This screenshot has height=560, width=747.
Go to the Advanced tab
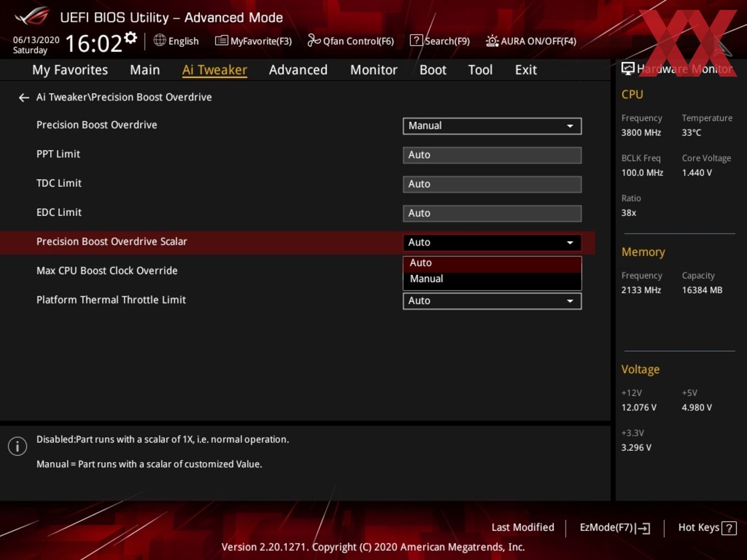(x=298, y=70)
